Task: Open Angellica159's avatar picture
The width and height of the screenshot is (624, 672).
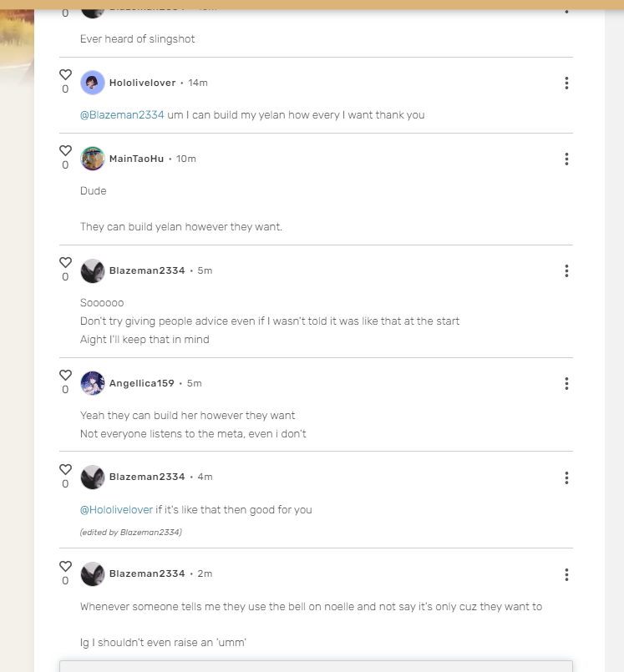Action: (x=93, y=383)
